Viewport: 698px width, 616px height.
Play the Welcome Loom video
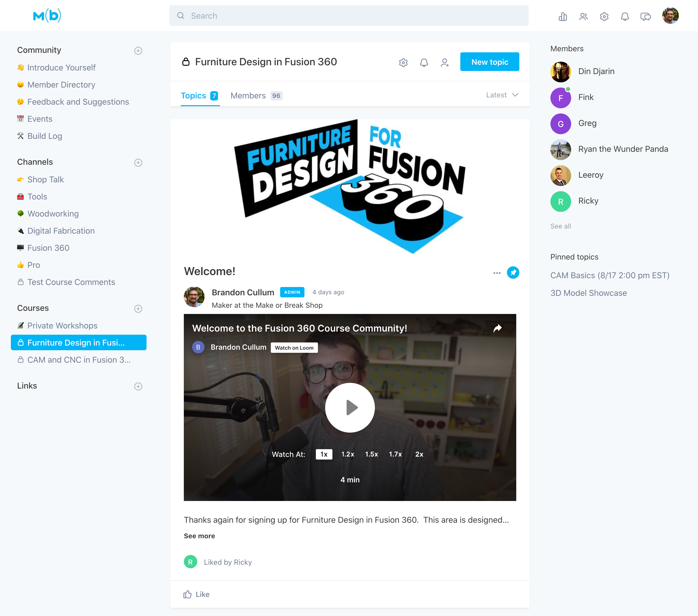tap(350, 407)
